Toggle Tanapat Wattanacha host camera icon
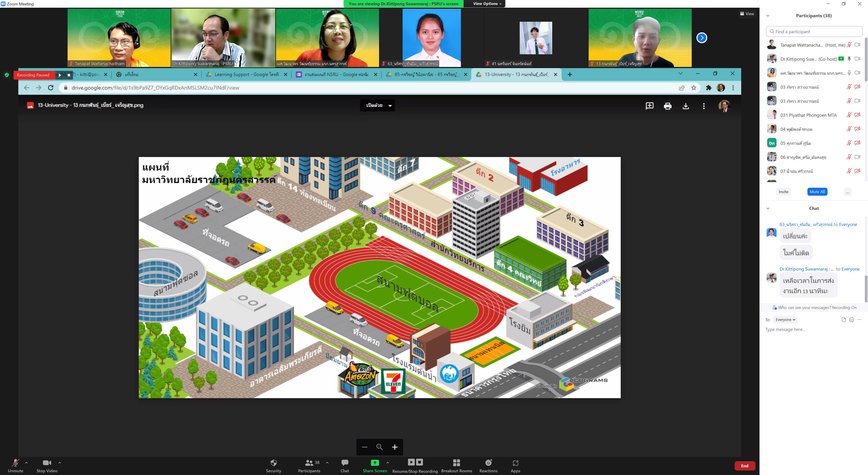 pyautogui.click(x=858, y=45)
